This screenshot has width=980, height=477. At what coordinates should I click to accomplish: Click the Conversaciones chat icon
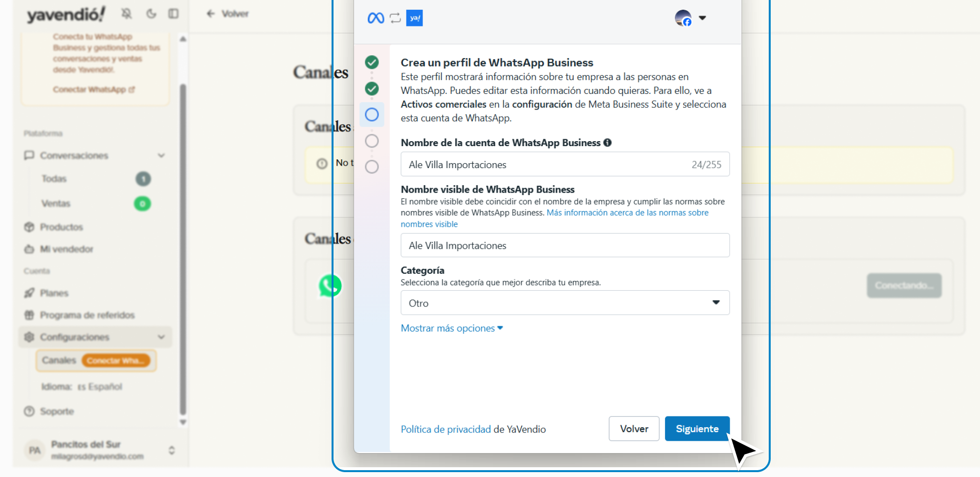[x=29, y=155]
